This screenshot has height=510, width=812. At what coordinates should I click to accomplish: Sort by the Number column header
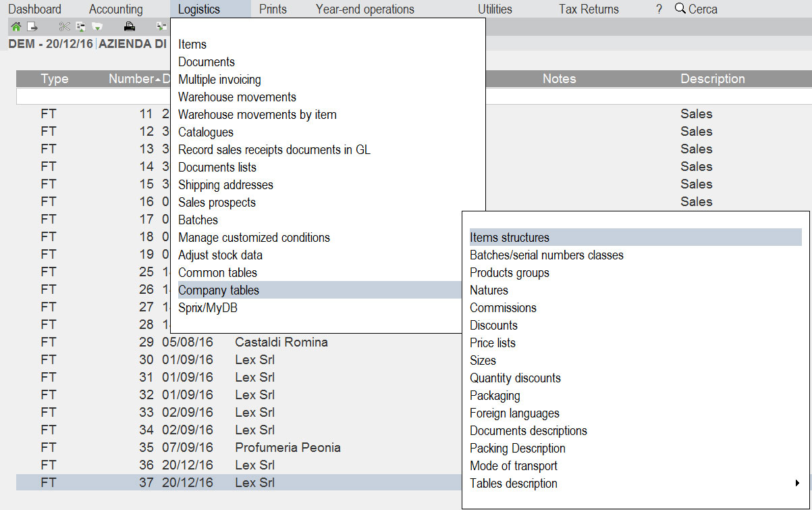click(131, 79)
